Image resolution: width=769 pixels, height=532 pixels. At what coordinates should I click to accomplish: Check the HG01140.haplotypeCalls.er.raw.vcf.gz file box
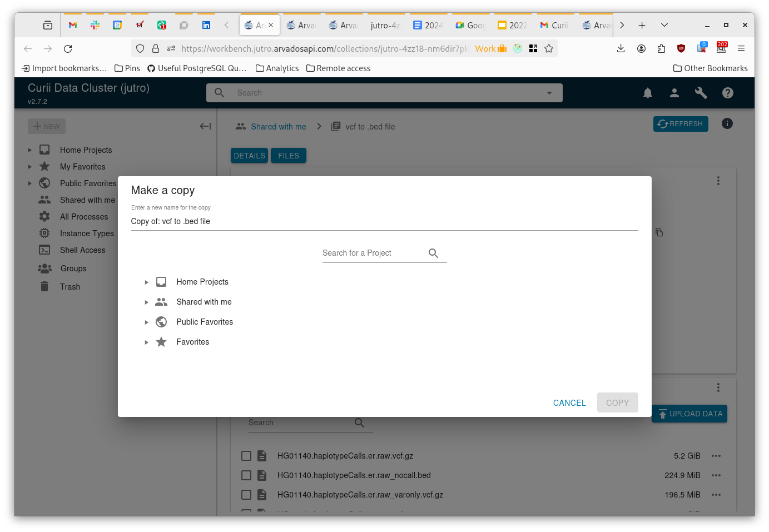pyautogui.click(x=246, y=456)
